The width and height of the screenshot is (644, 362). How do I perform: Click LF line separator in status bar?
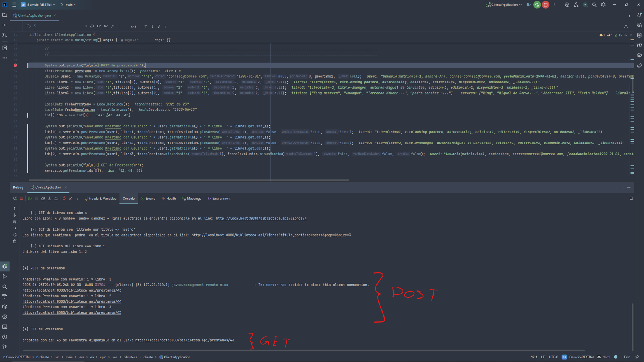[x=543, y=357]
